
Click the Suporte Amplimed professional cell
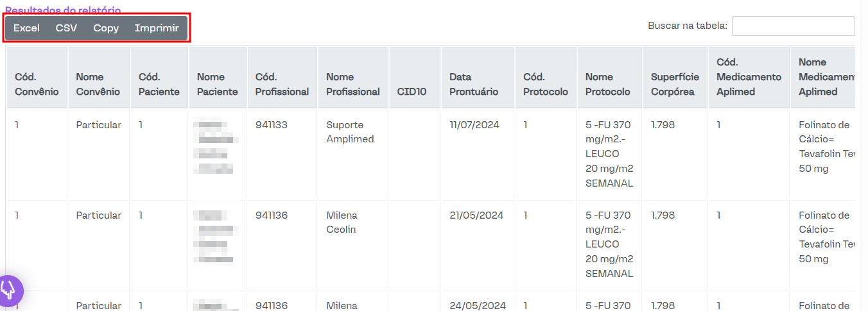coord(350,132)
